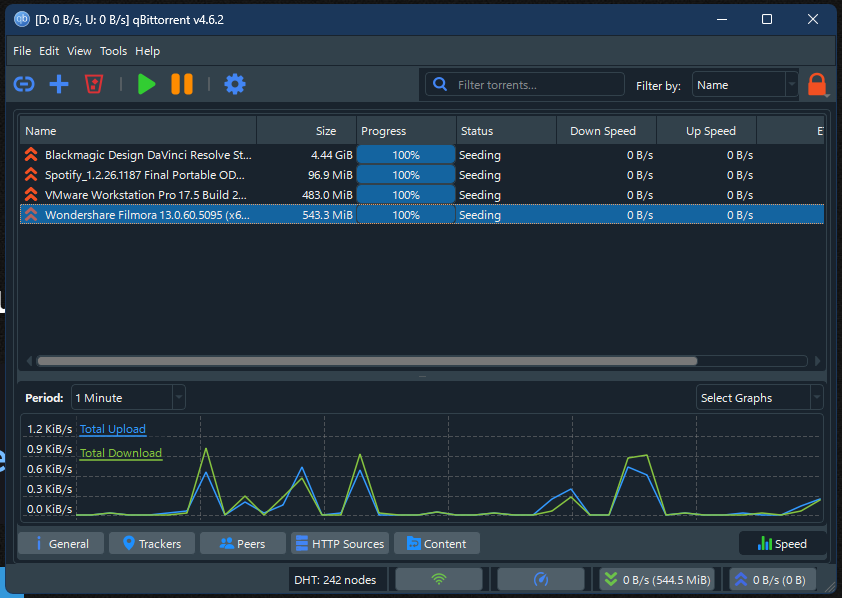Click the Add Torrent Link icon
The image size is (842, 598).
(24, 84)
